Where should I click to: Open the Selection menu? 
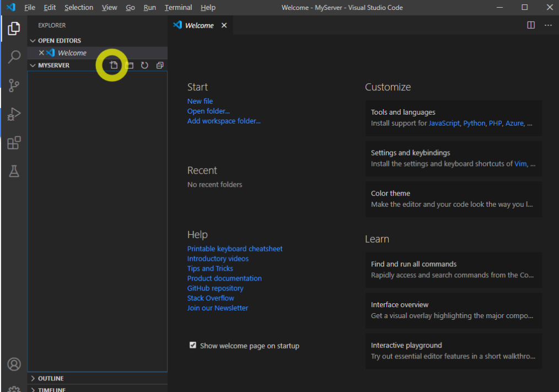(x=79, y=8)
